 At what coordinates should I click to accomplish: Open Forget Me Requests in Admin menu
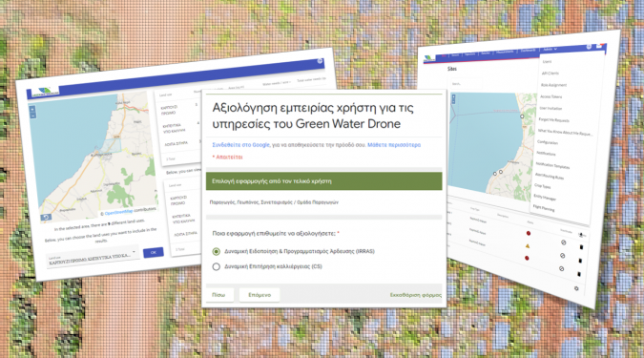[553, 120]
